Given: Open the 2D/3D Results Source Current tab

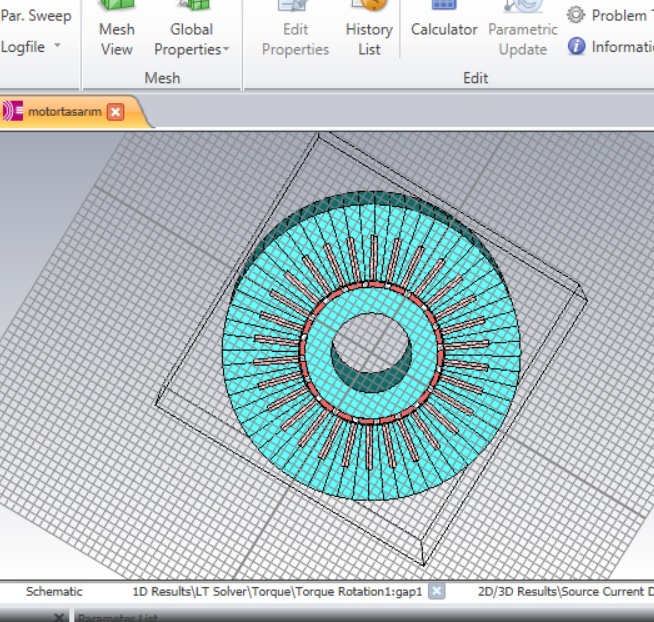Looking at the screenshot, I should tap(566, 592).
